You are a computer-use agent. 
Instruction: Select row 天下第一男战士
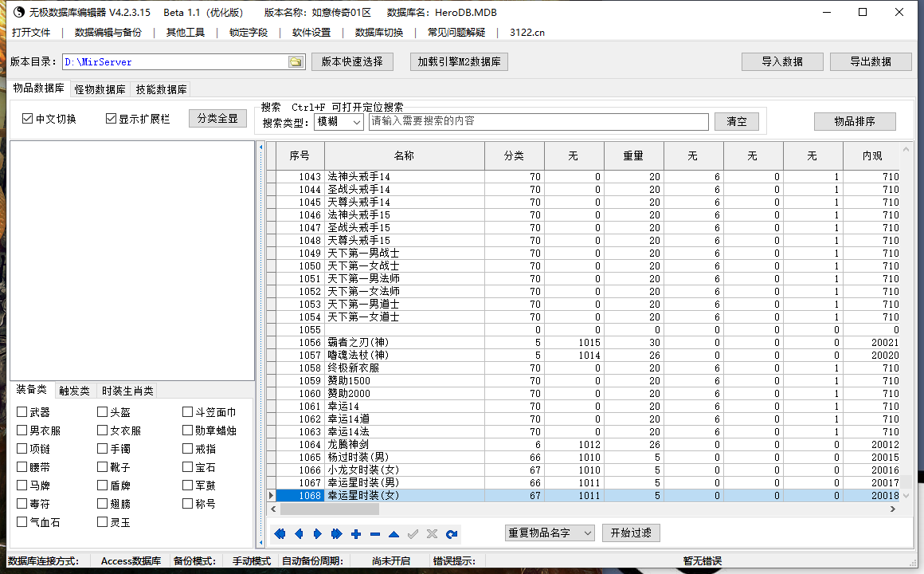click(583, 253)
